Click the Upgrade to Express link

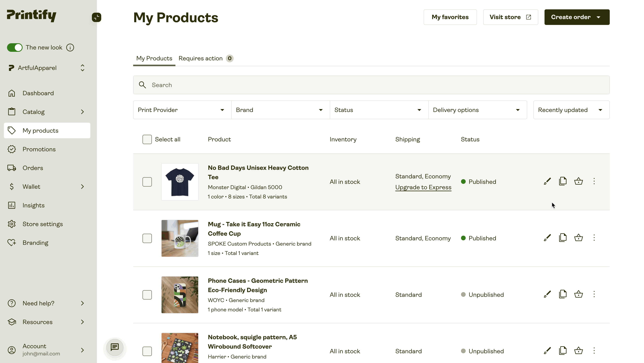(x=423, y=187)
